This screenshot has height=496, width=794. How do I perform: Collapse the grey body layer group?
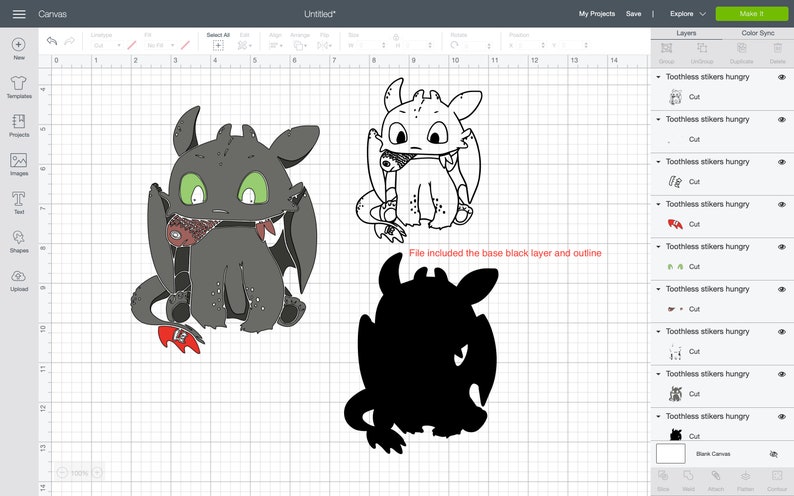coord(658,374)
